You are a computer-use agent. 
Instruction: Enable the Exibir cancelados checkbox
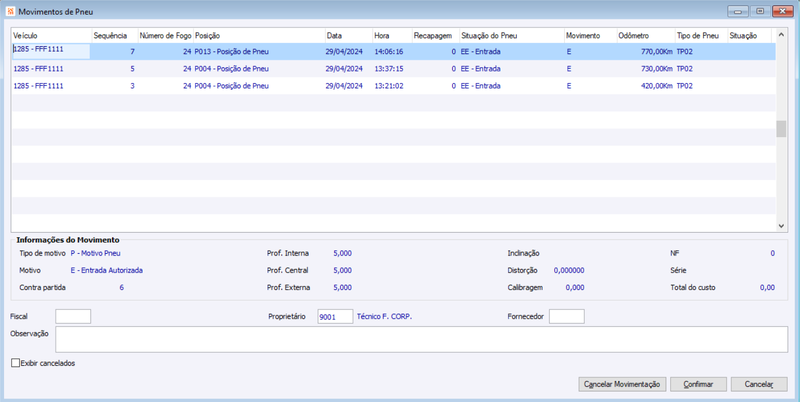[x=15, y=363]
